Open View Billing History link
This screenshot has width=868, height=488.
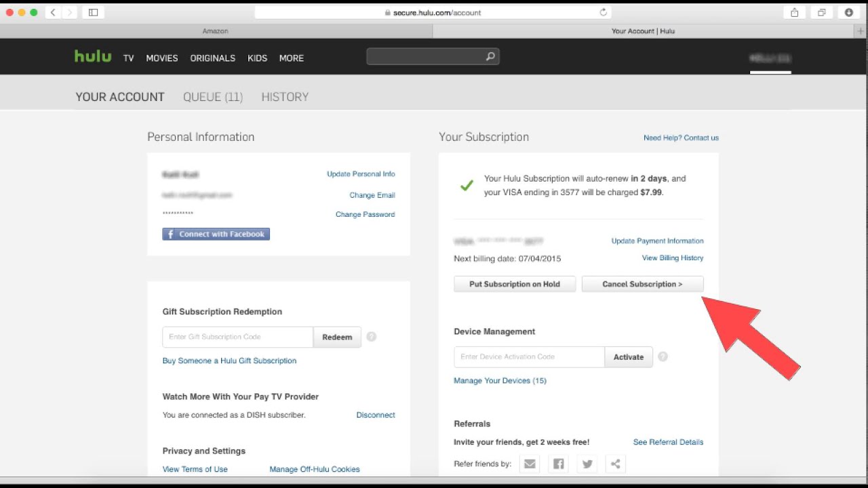coord(673,258)
